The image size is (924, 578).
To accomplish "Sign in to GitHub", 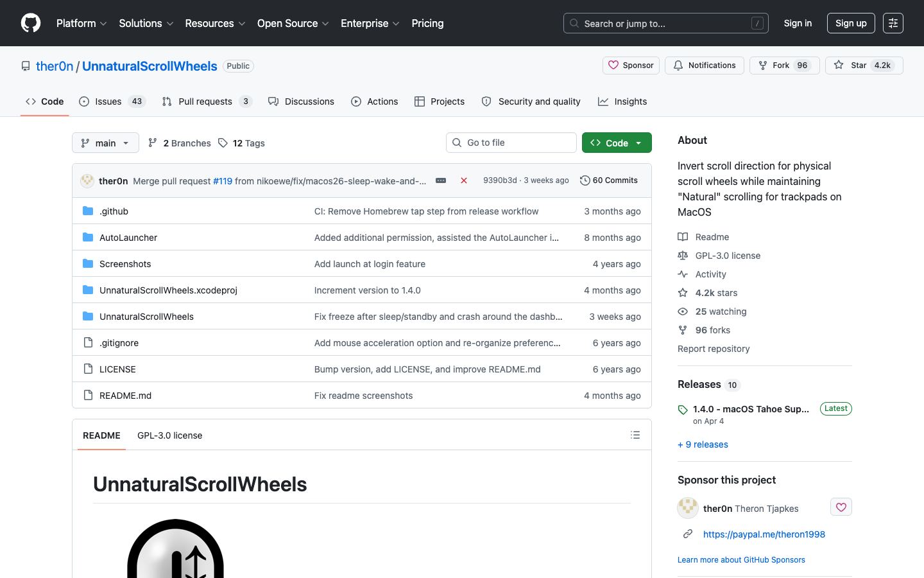I will tap(798, 23).
